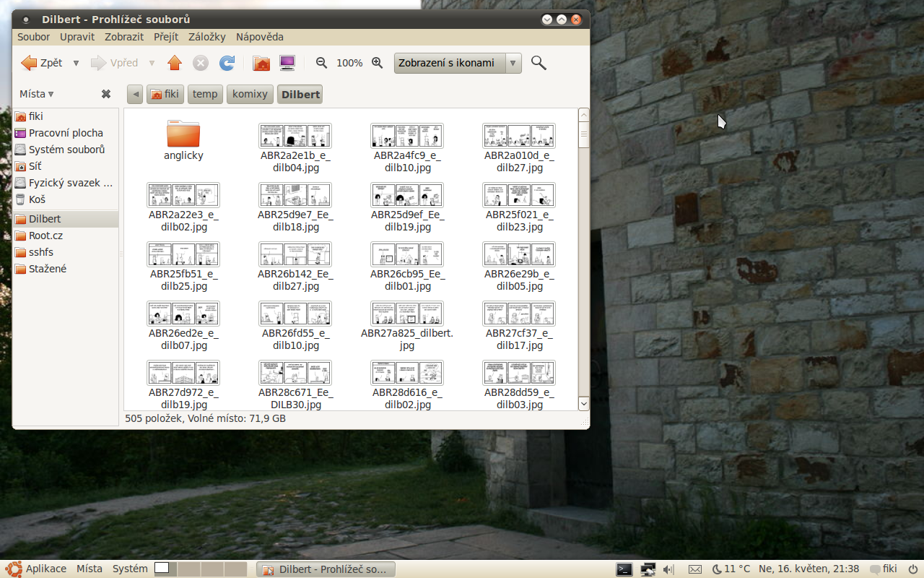The width and height of the screenshot is (924, 578).
Task: Click the Vpřed forward button
Action: pos(114,63)
